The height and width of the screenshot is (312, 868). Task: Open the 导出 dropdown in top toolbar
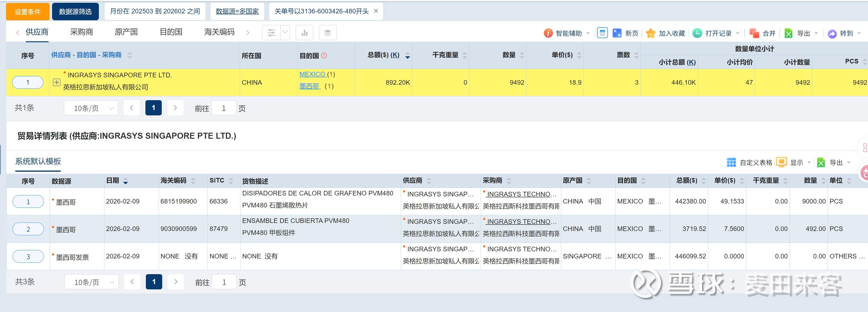[816, 33]
